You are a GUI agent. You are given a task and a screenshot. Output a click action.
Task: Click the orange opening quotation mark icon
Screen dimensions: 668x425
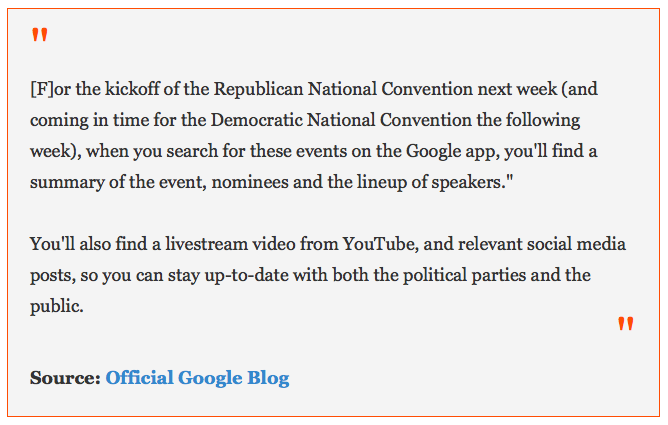40,34
